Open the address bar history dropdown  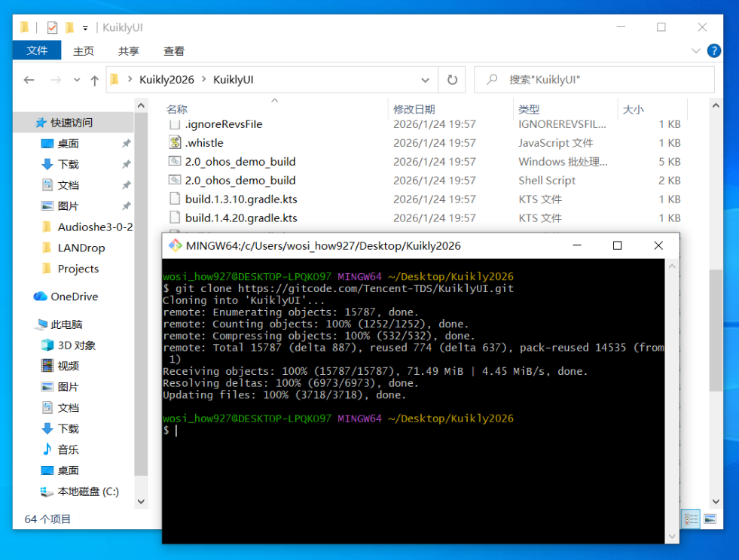pos(425,80)
